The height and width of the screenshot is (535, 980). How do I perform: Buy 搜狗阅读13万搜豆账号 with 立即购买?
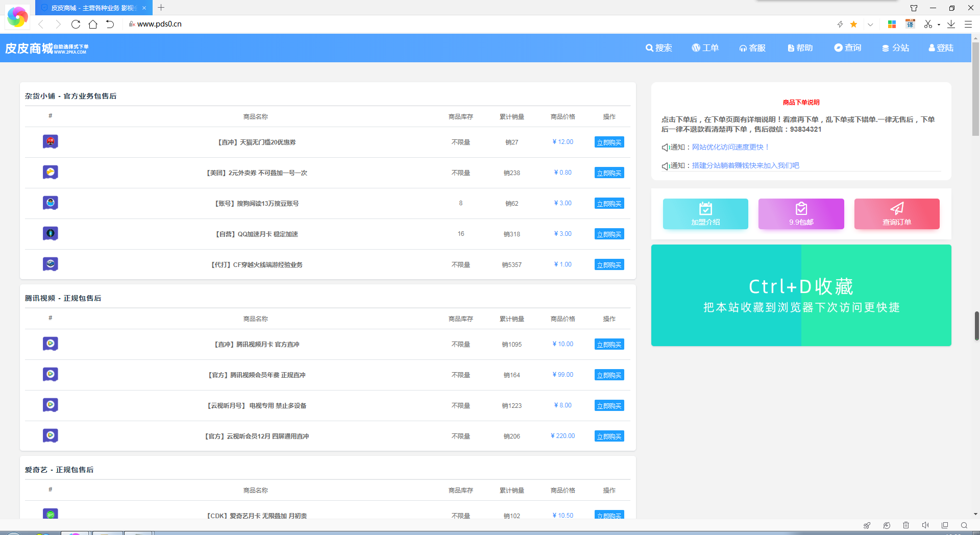pos(609,203)
